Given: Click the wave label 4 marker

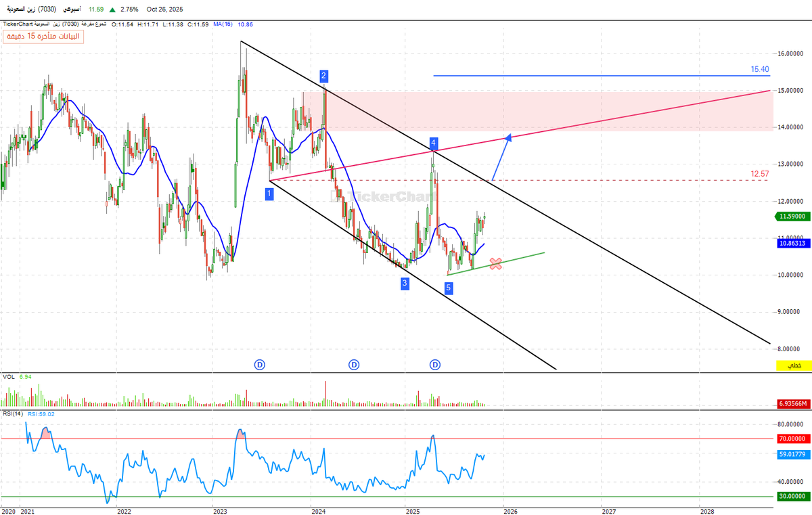Looking at the screenshot, I should pos(434,143).
